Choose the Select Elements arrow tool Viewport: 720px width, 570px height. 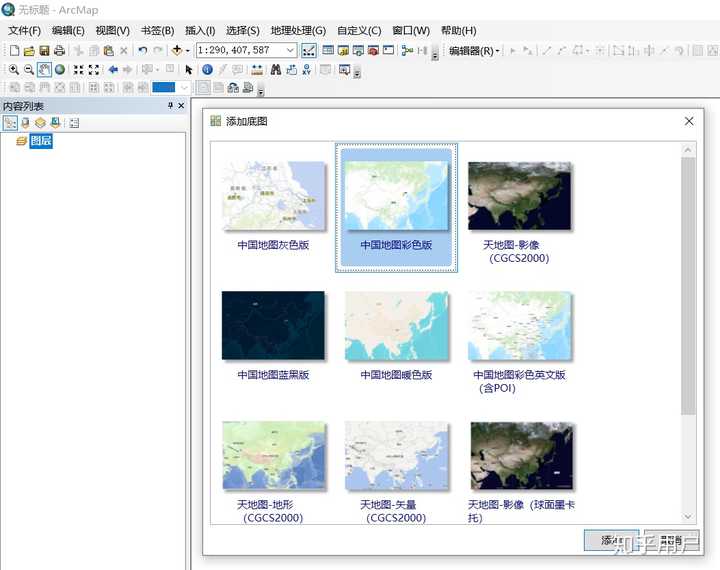click(x=188, y=70)
